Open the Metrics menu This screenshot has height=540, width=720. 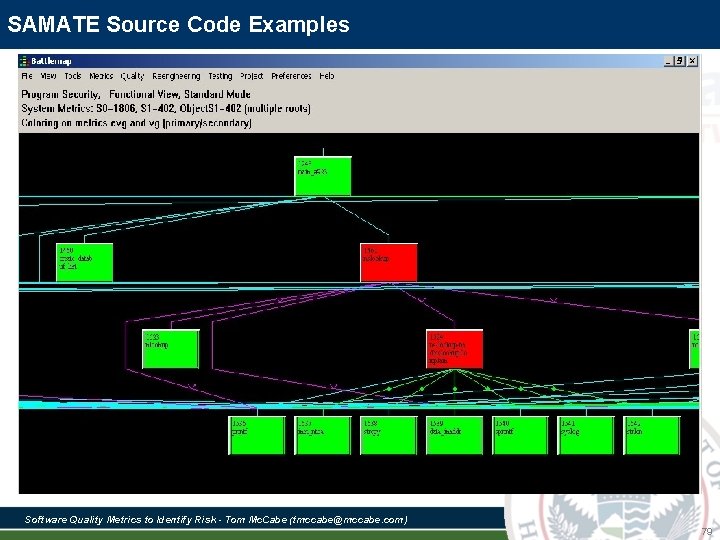101,76
